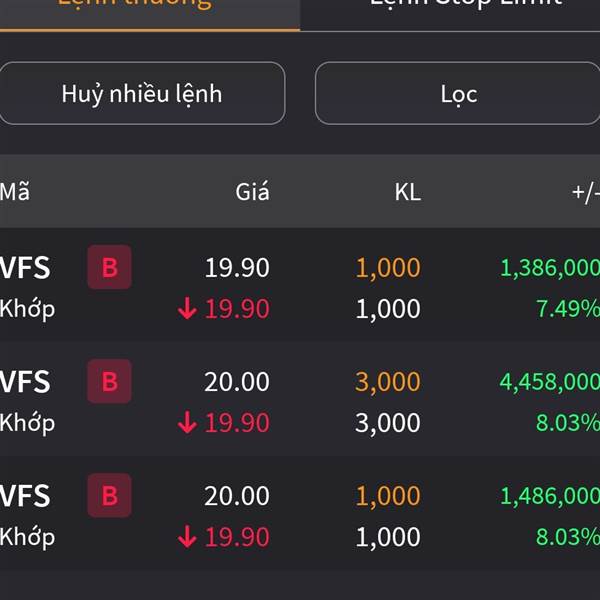The width and height of the screenshot is (600, 600).
Task: Tap the B badge on the 1,486,000 VFS order
Action: pos(109,495)
